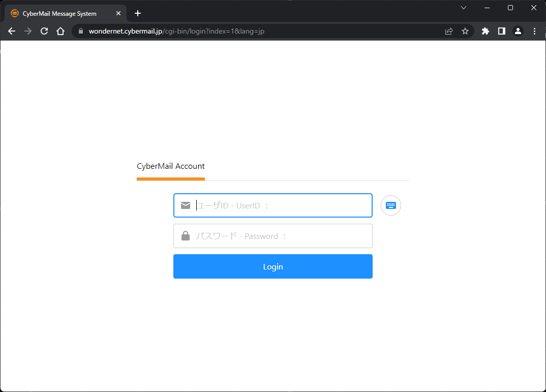
Task: Reload the CyberMail login page
Action: [44, 32]
